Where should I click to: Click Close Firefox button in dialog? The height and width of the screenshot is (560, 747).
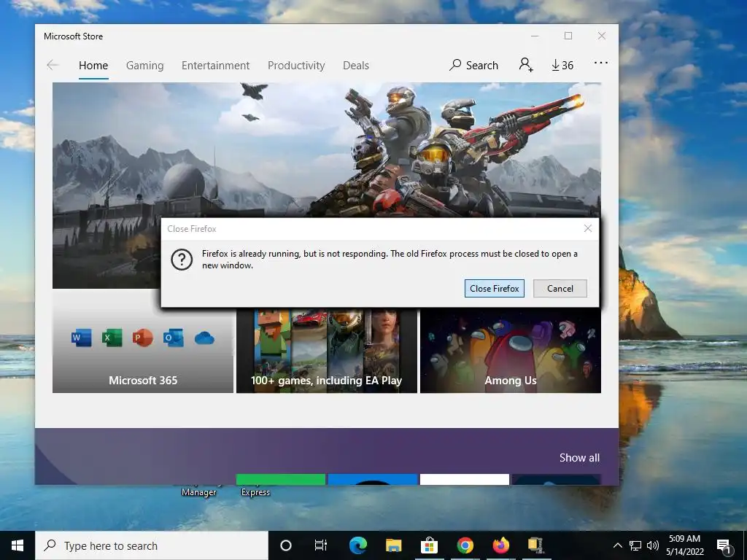pos(494,289)
